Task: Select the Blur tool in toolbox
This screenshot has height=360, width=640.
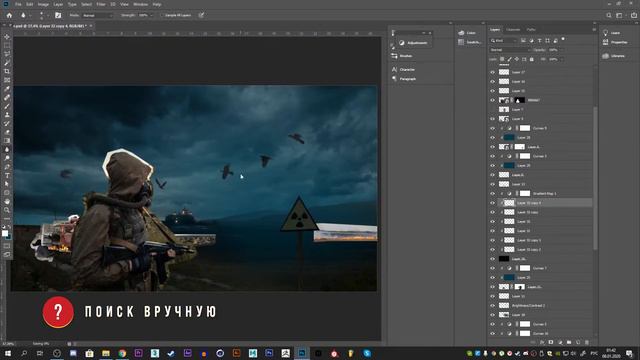Action: coord(7,149)
